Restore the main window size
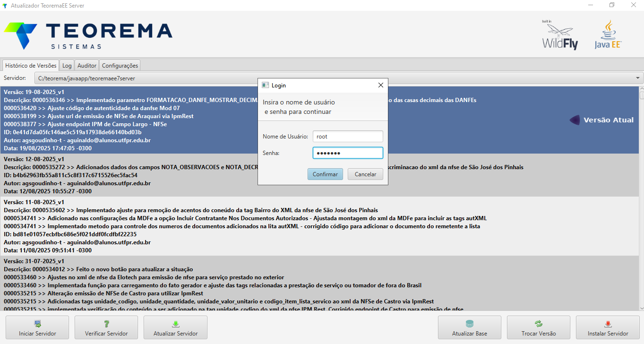This screenshot has height=344, width=644. pyautogui.click(x=612, y=5)
